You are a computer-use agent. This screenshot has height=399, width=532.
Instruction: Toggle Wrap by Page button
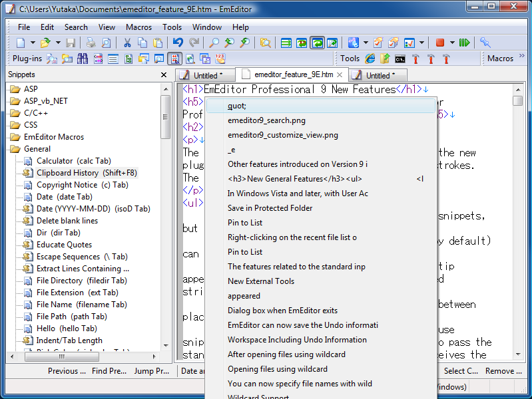pyautogui.click(x=332, y=43)
